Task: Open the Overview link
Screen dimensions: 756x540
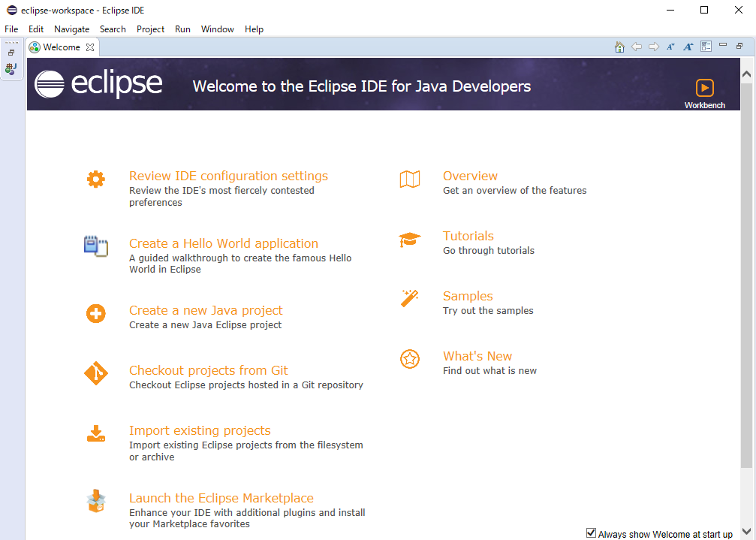Action: tap(470, 176)
